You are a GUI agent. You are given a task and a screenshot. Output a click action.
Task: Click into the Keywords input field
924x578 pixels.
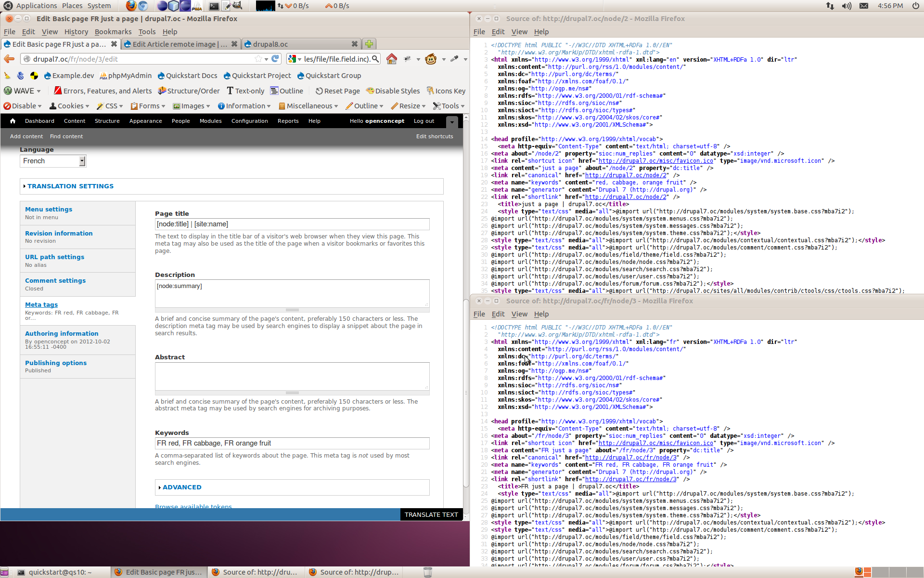292,443
